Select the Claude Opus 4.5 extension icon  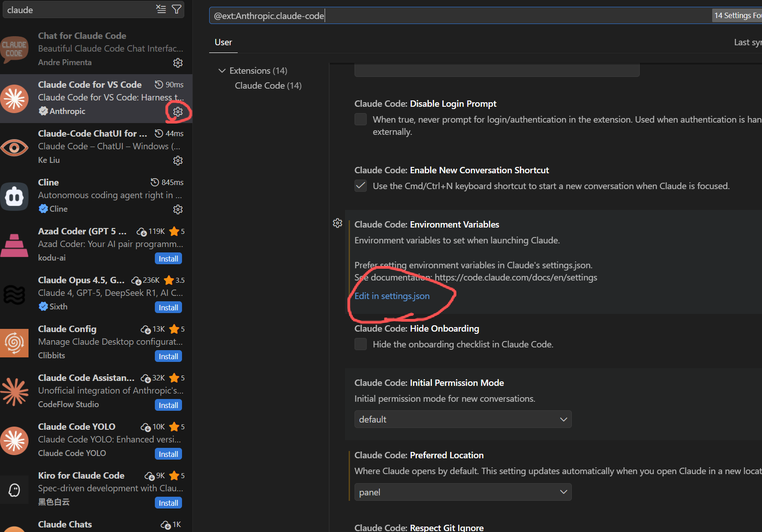(14, 294)
